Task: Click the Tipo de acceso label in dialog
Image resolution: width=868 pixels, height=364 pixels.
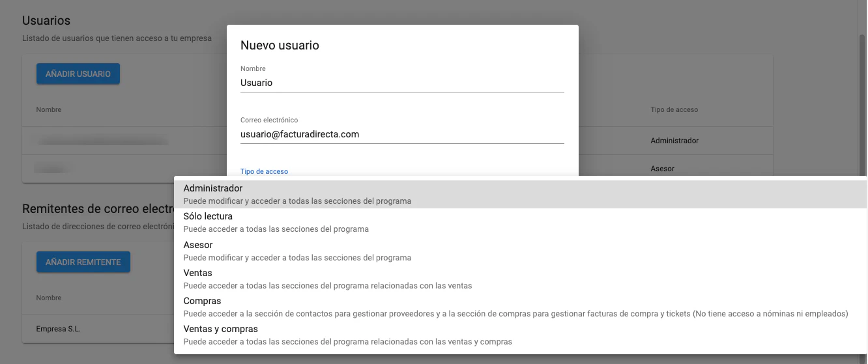Action: pyautogui.click(x=264, y=171)
